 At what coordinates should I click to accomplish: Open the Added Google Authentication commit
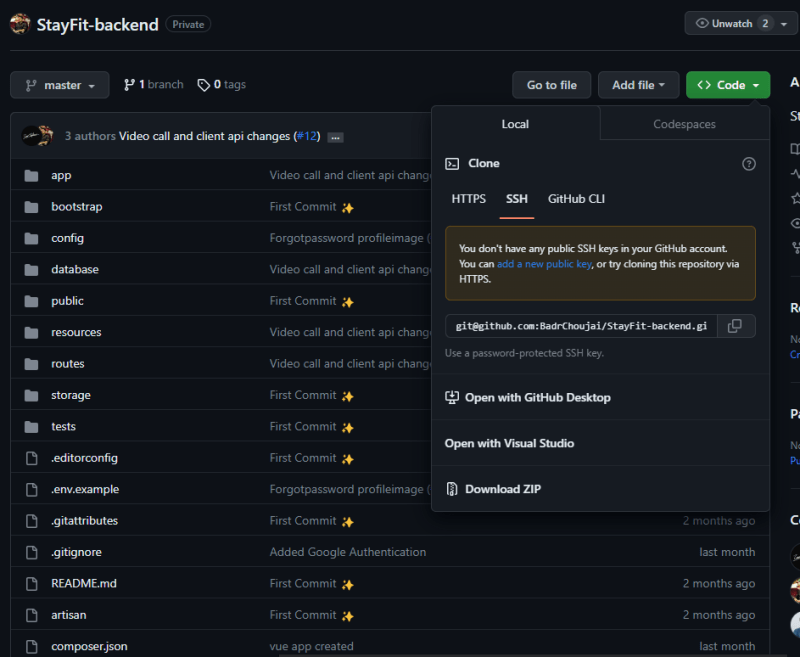(347, 552)
